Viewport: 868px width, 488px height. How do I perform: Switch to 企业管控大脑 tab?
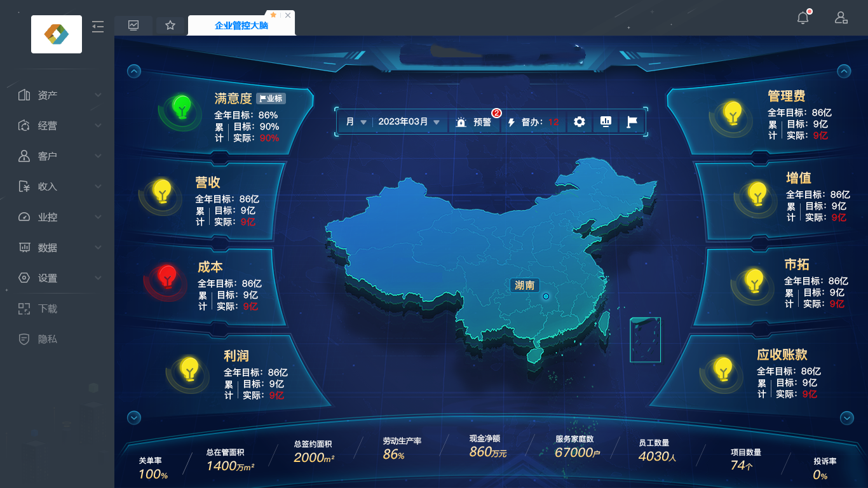coord(241,26)
